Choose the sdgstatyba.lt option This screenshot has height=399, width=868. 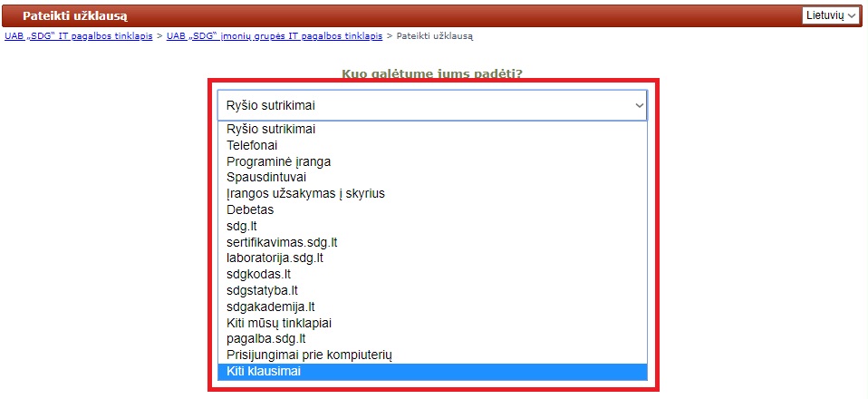click(262, 290)
